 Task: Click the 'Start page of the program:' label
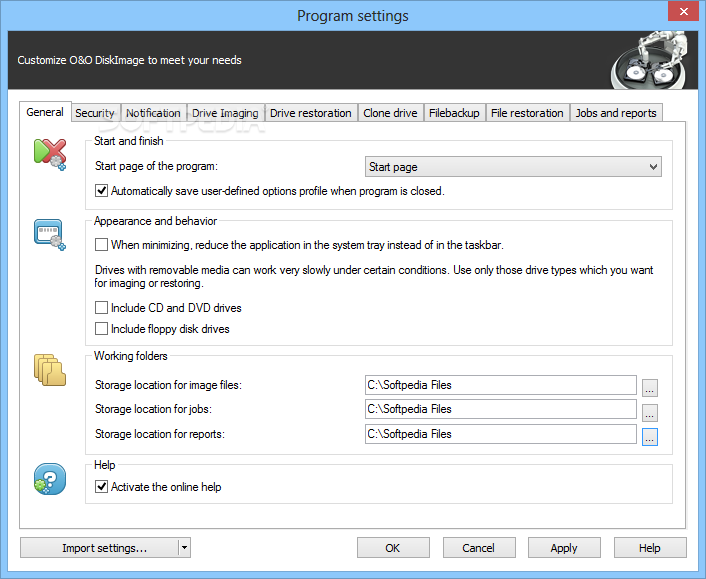click(156, 166)
